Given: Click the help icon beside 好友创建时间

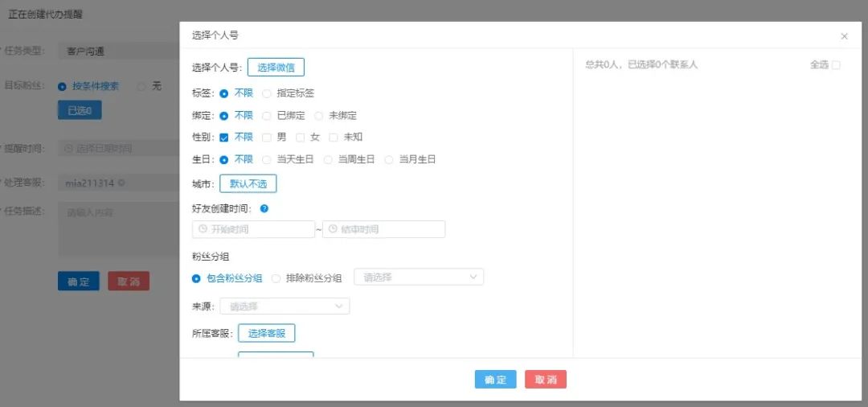Looking at the screenshot, I should coord(264,208).
